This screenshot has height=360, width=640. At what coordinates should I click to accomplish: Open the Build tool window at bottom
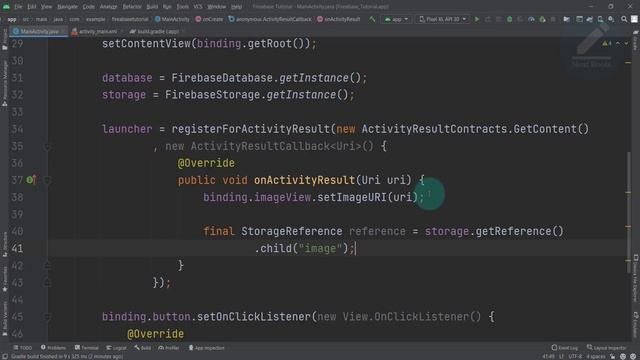pyautogui.click(x=142, y=348)
